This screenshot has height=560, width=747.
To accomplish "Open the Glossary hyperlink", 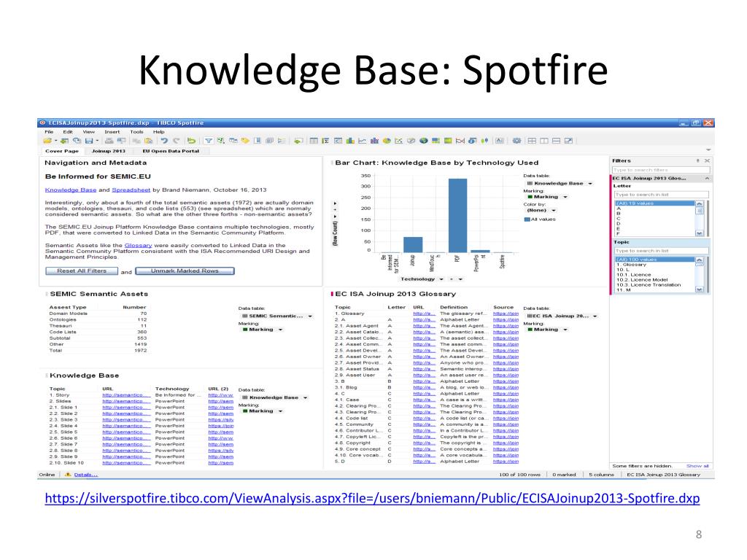I will click(x=138, y=245).
